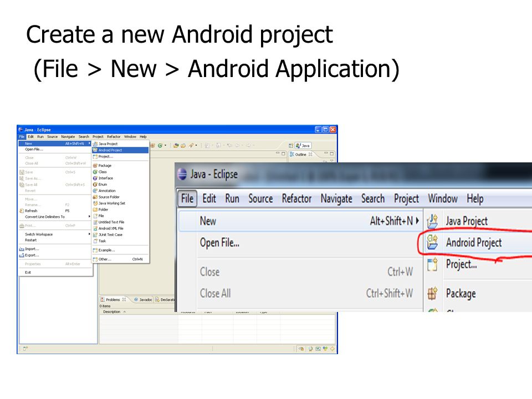Image resolution: width=532 pixels, height=399 pixels.
Task: Click Open File... in the small File menu
Action: click(x=55, y=149)
